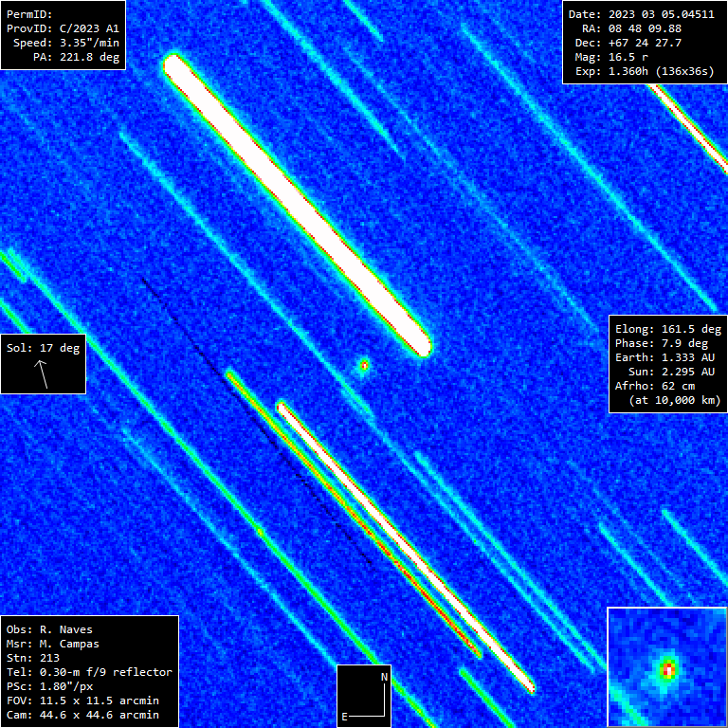Click the FOV 11.5 x 11.5 arcmin line
728x728 pixels.
(x=82, y=701)
